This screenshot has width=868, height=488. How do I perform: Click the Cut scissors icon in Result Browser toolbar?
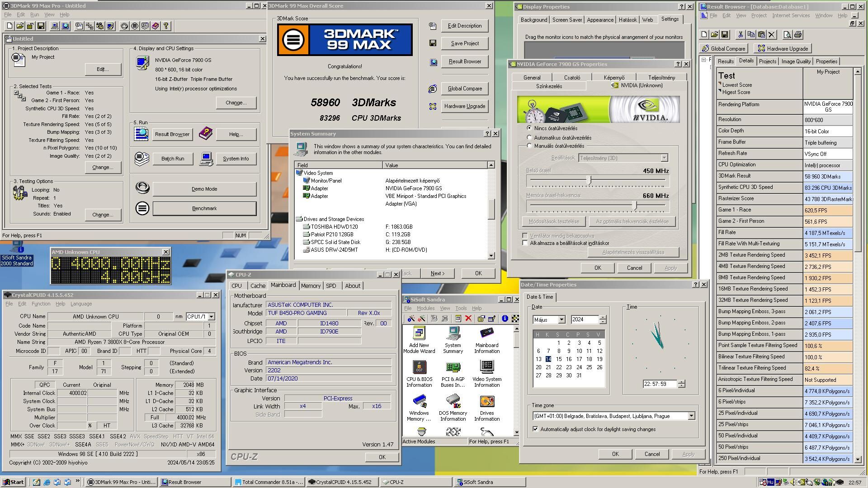point(740,34)
